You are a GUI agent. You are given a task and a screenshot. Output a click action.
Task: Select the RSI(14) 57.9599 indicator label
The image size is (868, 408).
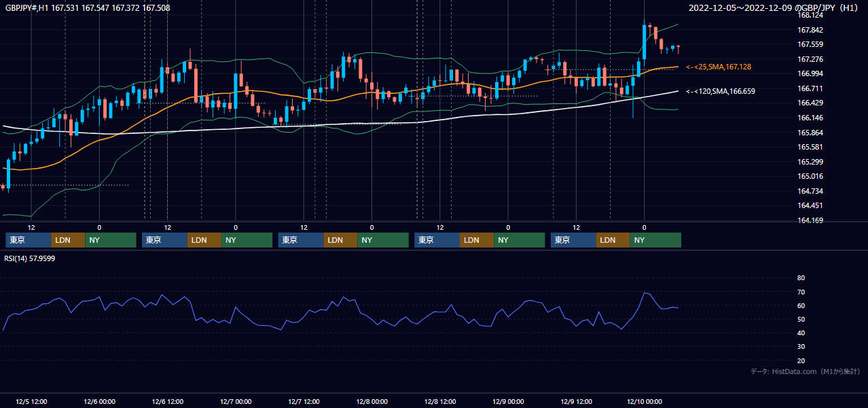pyautogui.click(x=30, y=258)
